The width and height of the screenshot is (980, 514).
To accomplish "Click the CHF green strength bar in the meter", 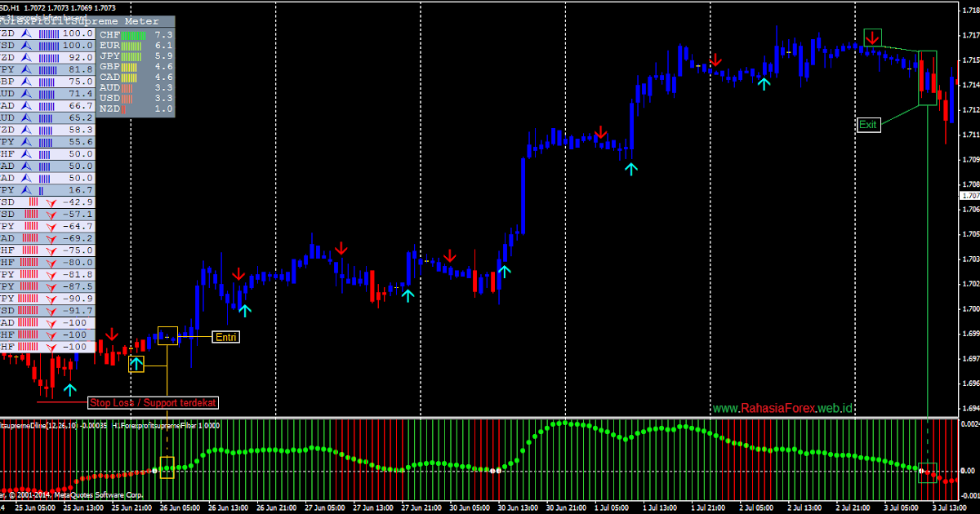I will (x=134, y=35).
